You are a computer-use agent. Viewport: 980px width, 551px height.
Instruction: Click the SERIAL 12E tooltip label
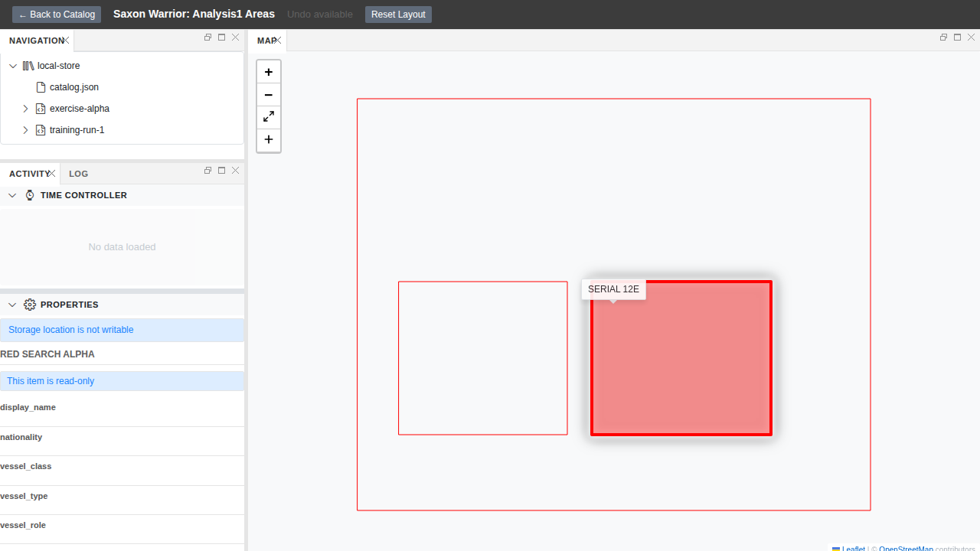pos(613,289)
